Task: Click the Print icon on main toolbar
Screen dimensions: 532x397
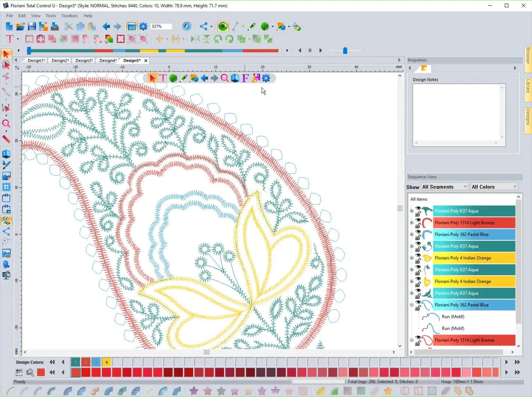Action: [54, 26]
